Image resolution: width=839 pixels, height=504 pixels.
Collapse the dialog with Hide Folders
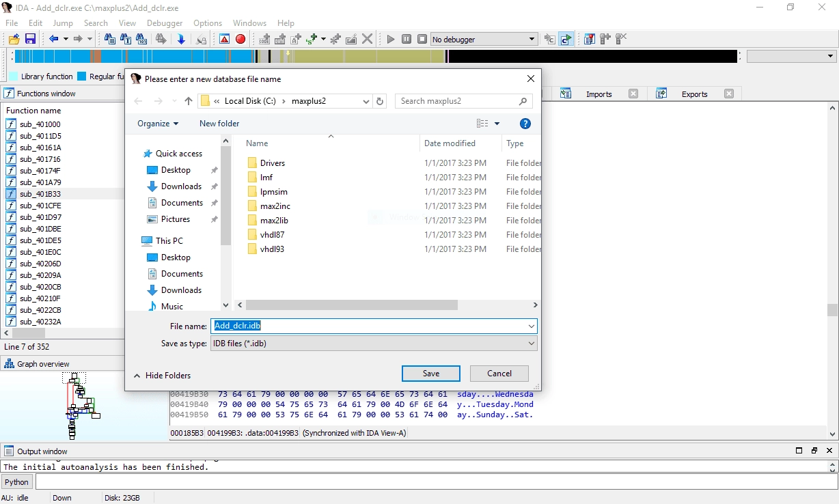pos(162,376)
